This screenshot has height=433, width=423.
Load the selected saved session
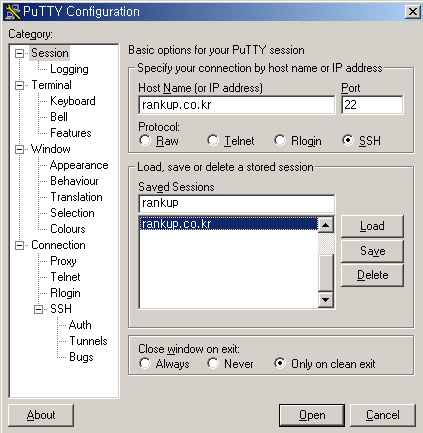pos(372,226)
